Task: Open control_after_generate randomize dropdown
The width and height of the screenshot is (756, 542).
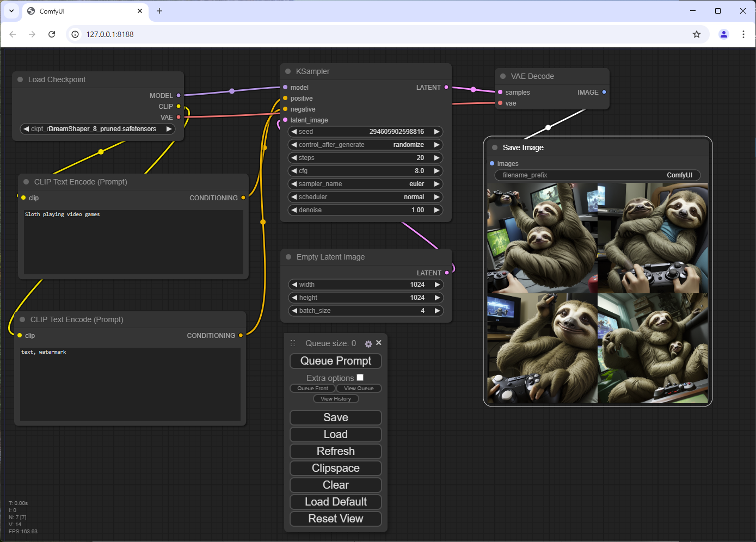Action: click(365, 145)
